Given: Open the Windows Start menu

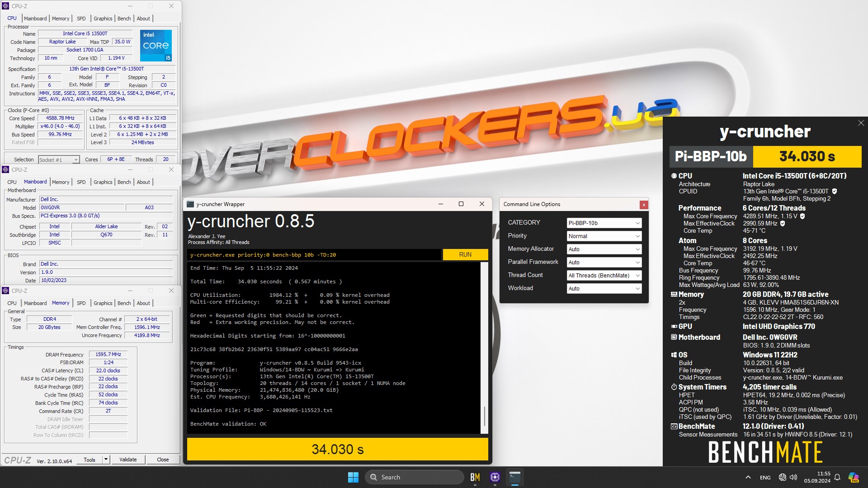Looking at the screenshot, I should [353, 477].
